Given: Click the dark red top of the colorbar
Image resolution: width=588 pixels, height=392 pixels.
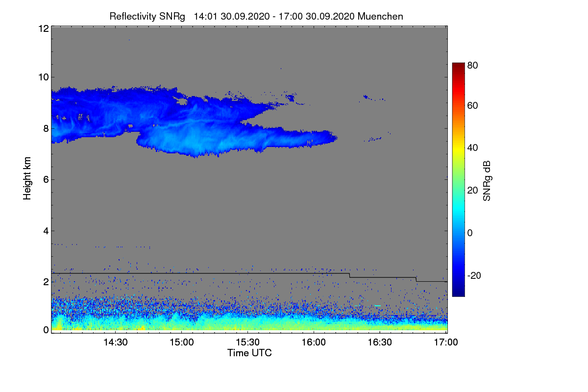Looking at the screenshot, I should pyautogui.click(x=458, y=67).
